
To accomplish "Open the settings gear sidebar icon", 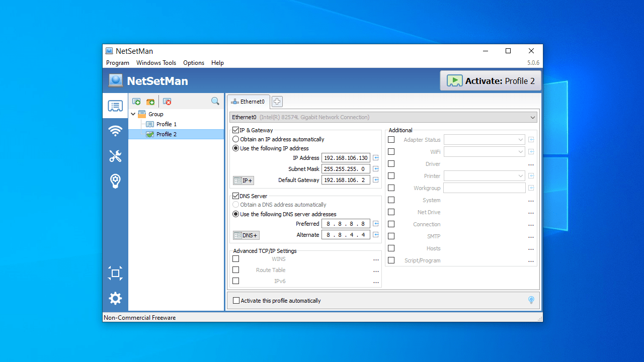I will 115,298.
